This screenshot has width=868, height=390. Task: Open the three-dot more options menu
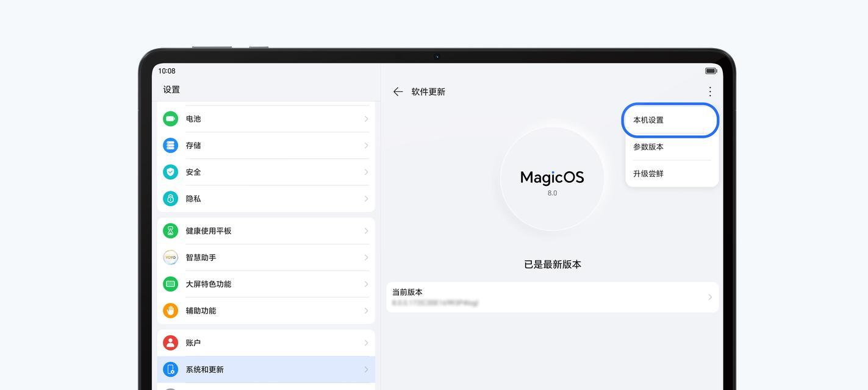click(710, 91)
